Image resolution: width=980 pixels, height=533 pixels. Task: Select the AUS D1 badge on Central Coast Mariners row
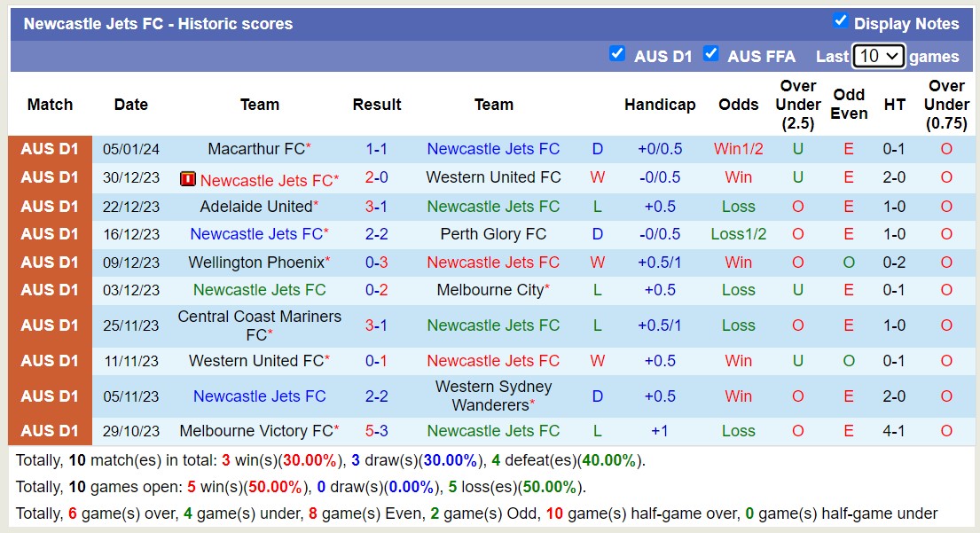point(50,325)
